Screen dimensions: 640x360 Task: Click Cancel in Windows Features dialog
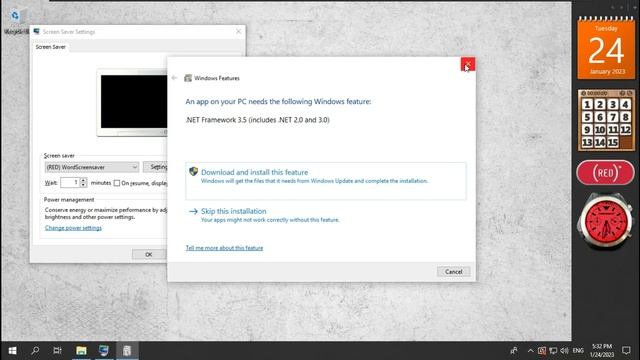click(453, 272)
